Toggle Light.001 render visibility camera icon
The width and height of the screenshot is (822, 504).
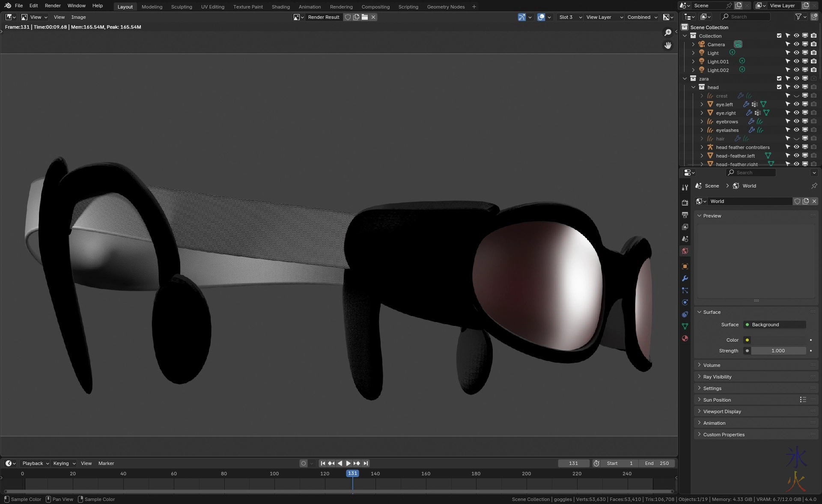pos(813,61)
